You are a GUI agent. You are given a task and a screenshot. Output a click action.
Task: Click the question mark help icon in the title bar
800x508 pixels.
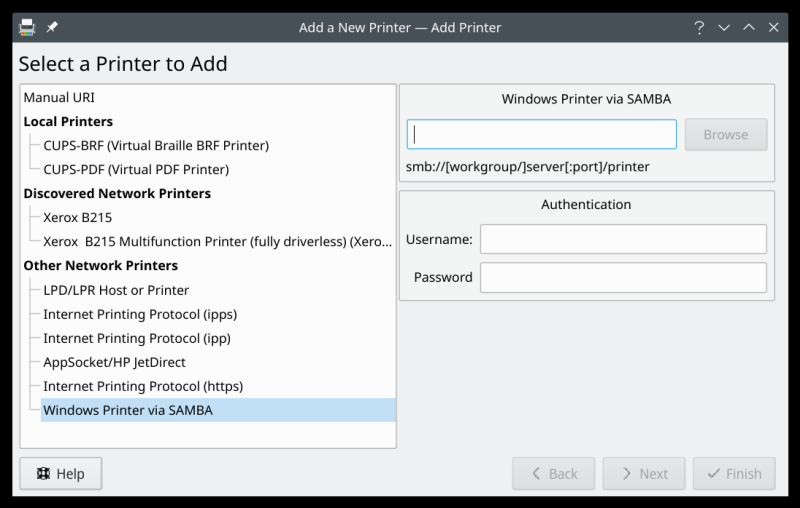(x=700, y=27)
